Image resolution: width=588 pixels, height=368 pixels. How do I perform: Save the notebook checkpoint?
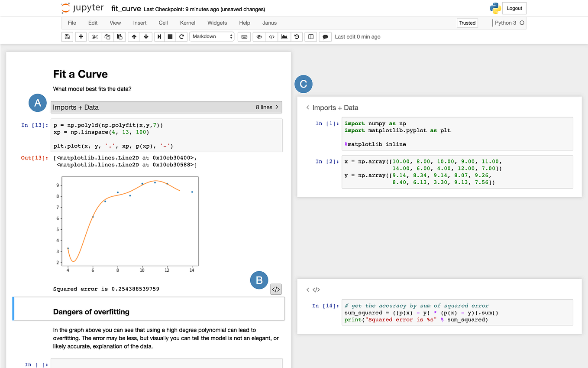point(67,37)
